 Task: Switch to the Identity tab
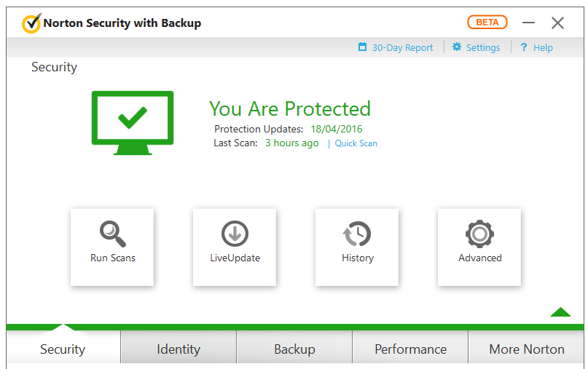179,349
